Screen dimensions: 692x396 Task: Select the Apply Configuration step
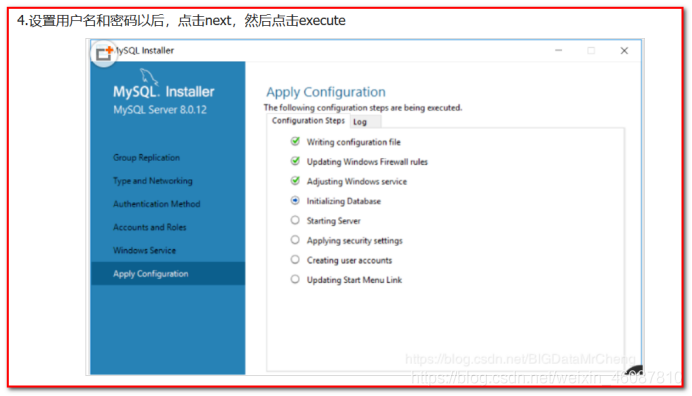click(168, 274)
